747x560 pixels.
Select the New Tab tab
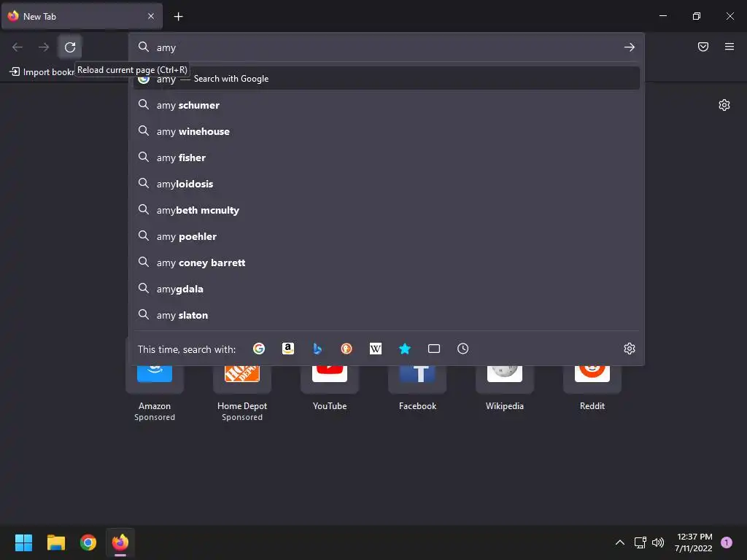[x=82, y=16]
